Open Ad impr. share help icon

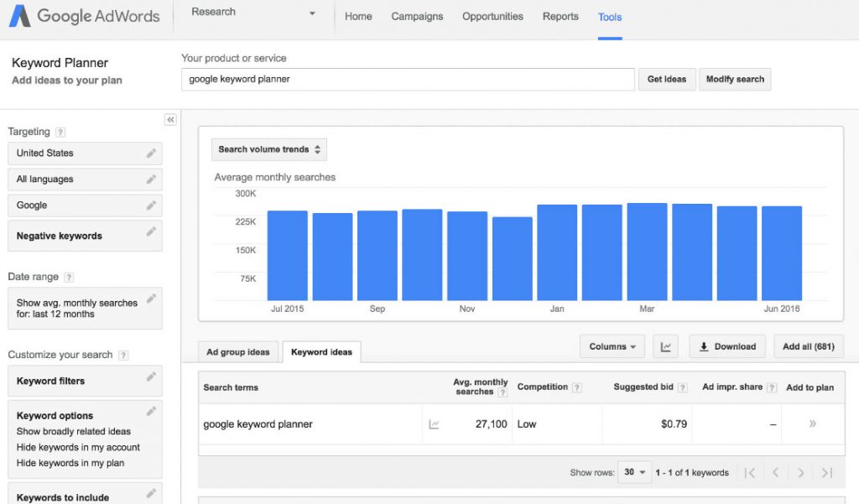tap(772, 387)
